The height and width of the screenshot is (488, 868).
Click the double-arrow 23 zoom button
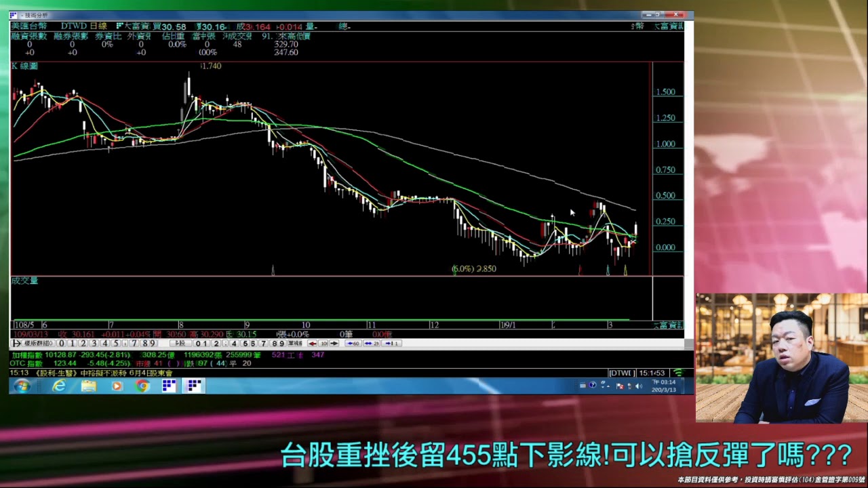click(372, 344)
